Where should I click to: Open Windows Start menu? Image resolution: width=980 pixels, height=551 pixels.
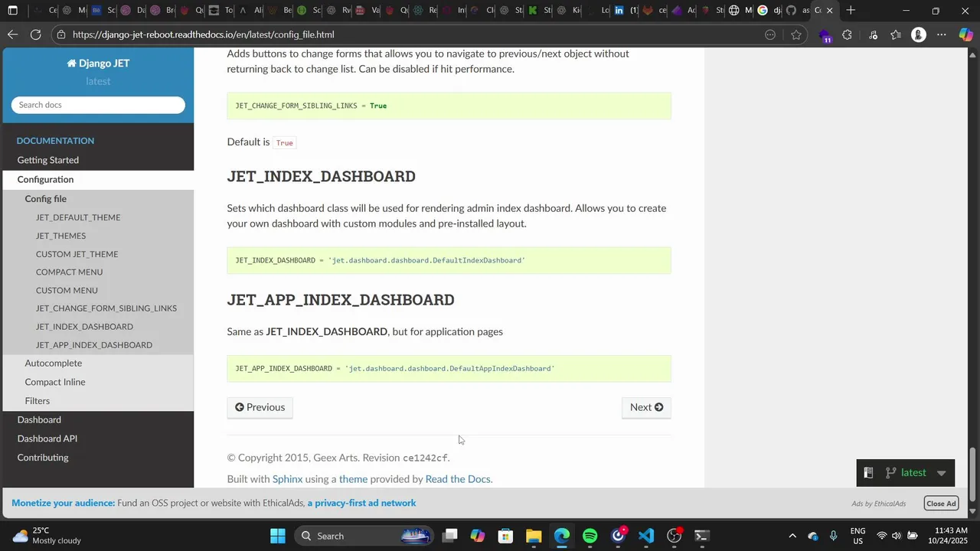[x=278, y=536]
